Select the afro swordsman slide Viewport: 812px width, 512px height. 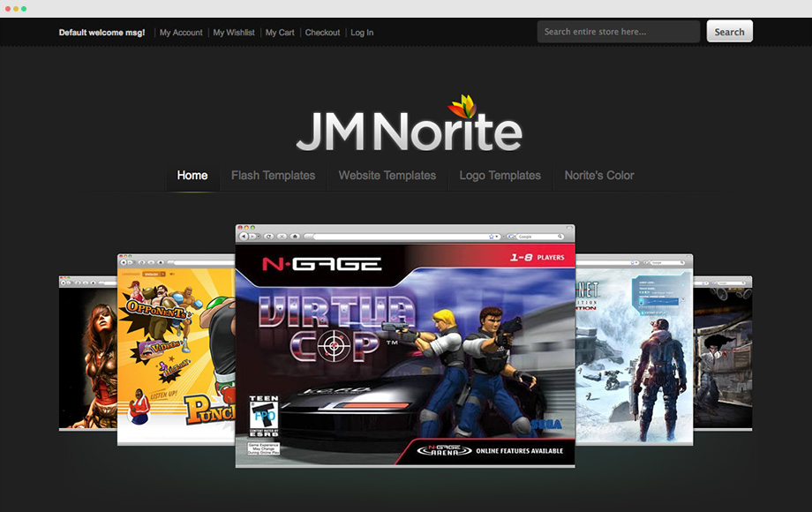point(722,353)
